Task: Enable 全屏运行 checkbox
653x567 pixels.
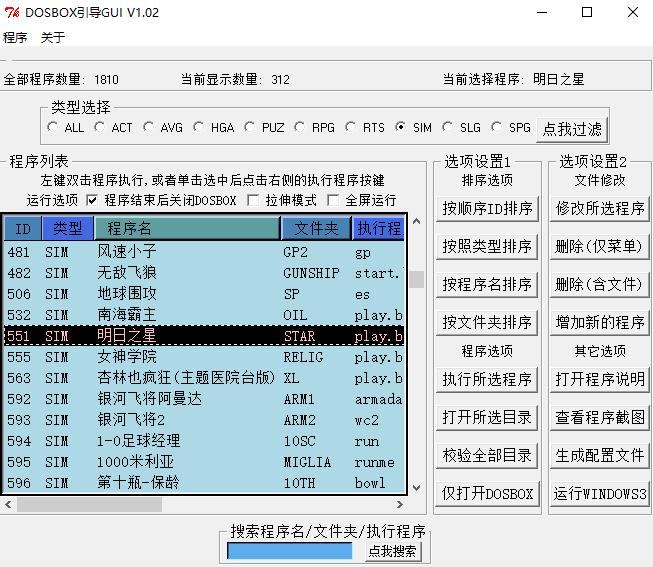Action: coord(332,200)
